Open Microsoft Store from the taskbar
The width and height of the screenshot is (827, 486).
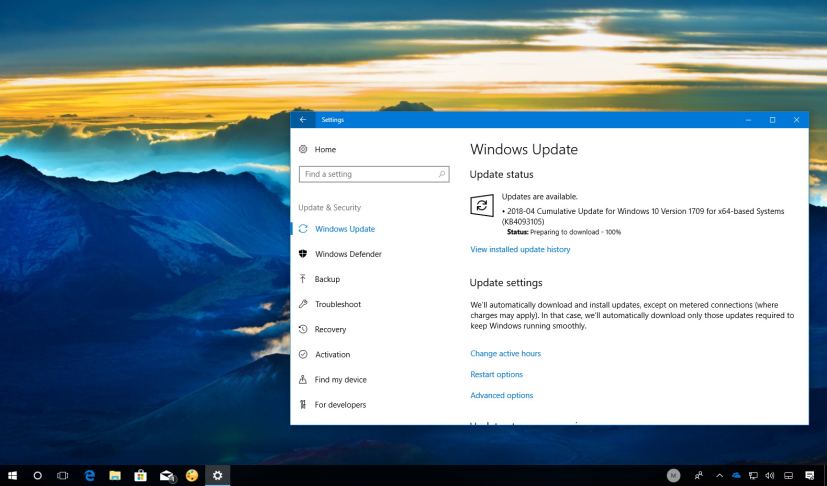point(140,475)
